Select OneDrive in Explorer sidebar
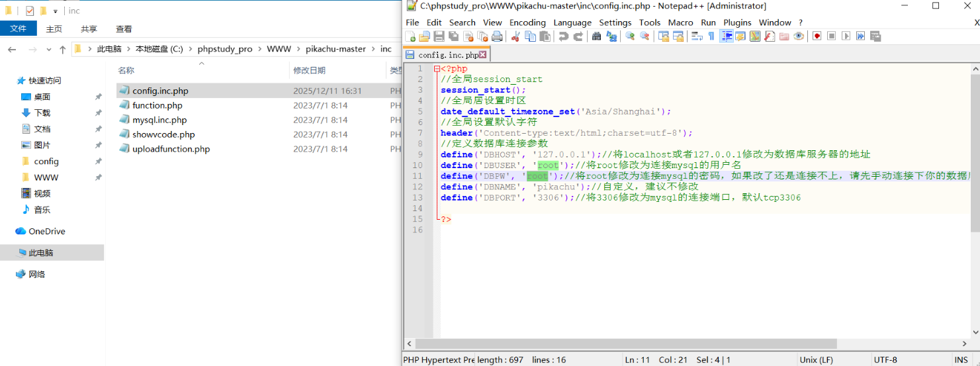The width and height of the screenshot is (980, 366). click(x=47, y=231)
